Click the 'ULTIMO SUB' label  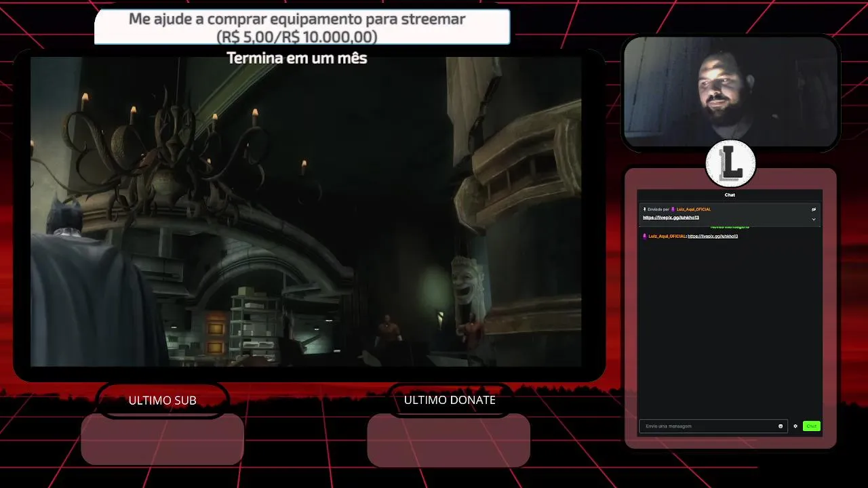click(163, 401)
